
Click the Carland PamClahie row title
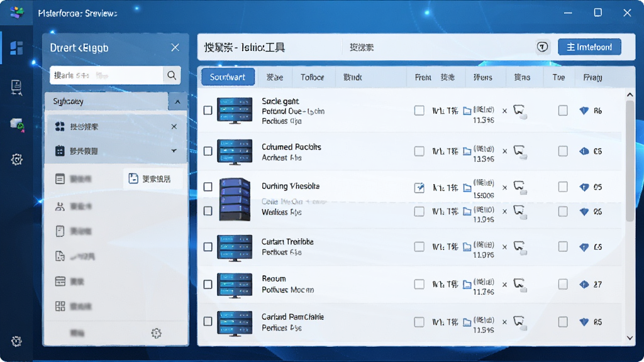point(293,317)
